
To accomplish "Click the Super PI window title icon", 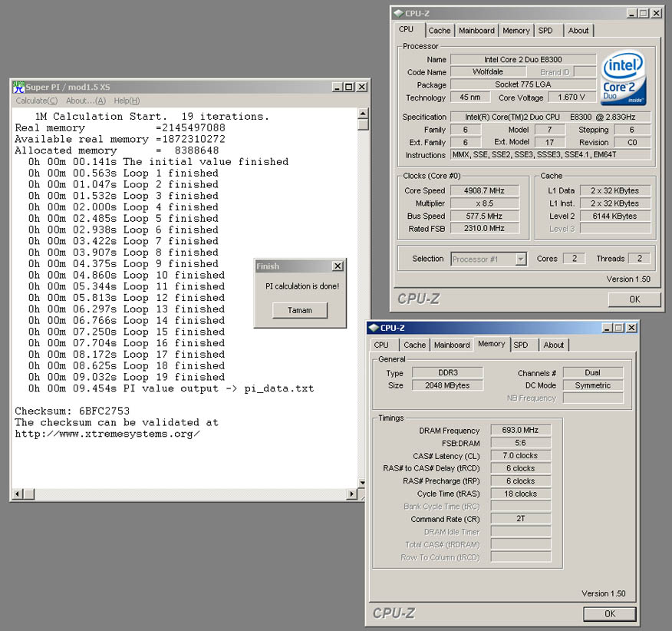I will (x=18, y=87).
